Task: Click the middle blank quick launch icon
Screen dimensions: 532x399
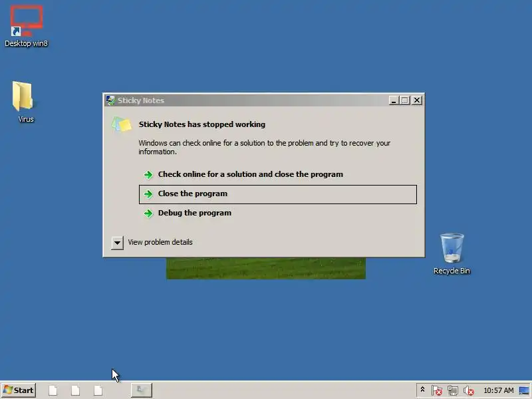Action: click(x=75, y=390)
